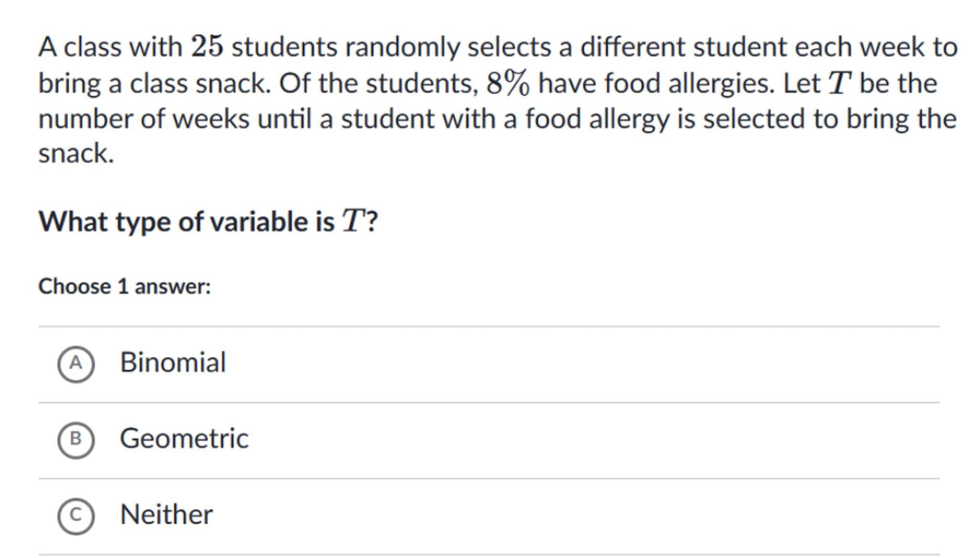This screenshot has height=558, width=980.
Task: Click the "Choose 1 answer:" label
Action: 124,287
